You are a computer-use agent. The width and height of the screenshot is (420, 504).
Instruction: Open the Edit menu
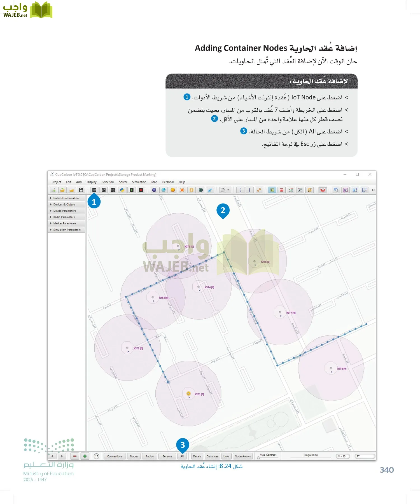(x=69, y=182)
